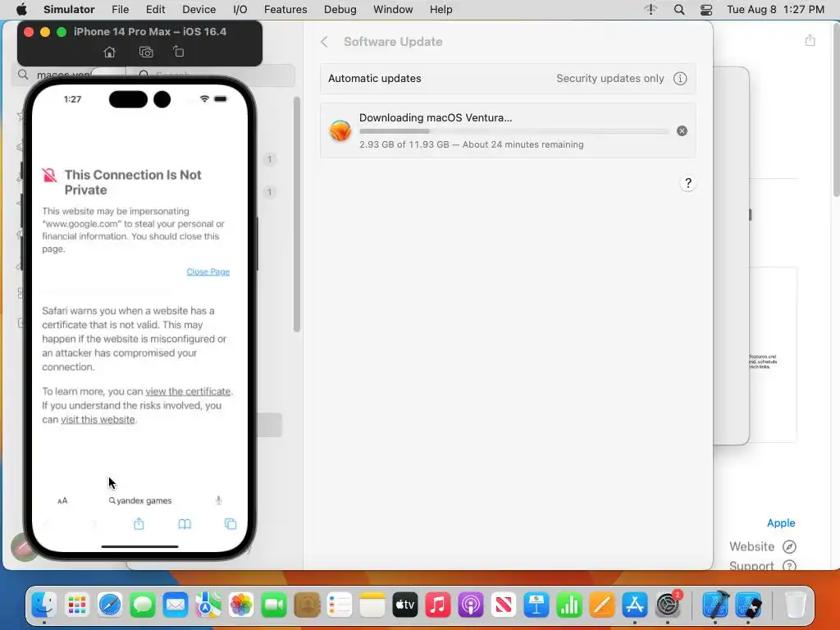The width and height of the screenshot is (840, 630).
Task: Open System Settings from the Dock
Action: pos(668,605)
